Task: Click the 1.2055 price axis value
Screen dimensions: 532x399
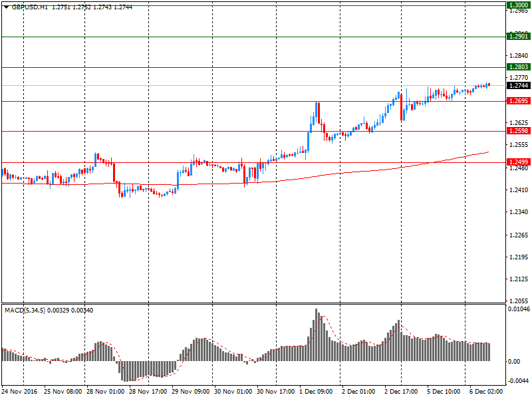Action: point(519,301)
